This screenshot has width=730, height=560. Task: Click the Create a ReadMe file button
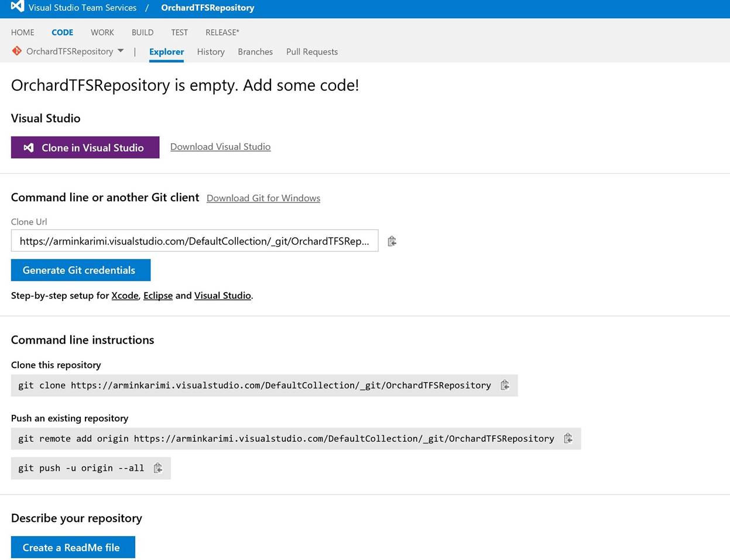[73, 547]
